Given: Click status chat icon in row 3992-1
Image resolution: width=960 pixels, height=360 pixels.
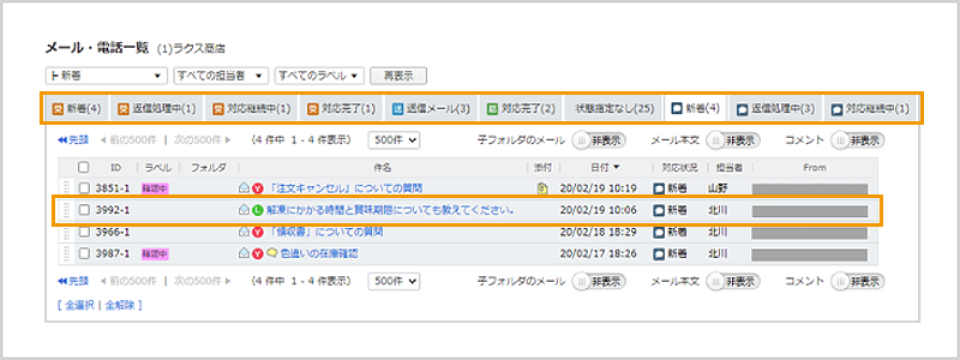Looking at the screenshot, I should click(658, 210).
